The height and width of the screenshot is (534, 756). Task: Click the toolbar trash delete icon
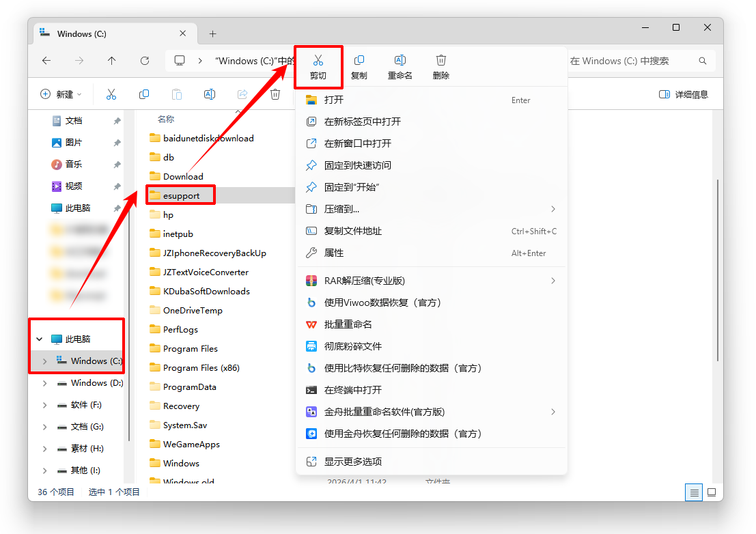pyautogui.click(x=275, y=94)
